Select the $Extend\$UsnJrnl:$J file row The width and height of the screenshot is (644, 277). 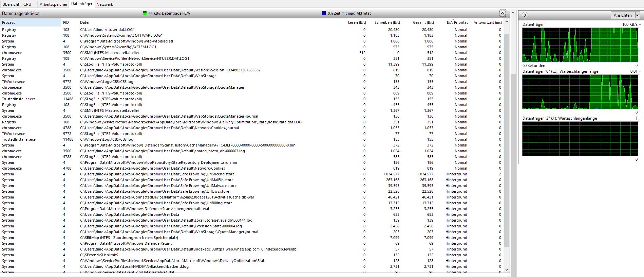pos(252,255)
